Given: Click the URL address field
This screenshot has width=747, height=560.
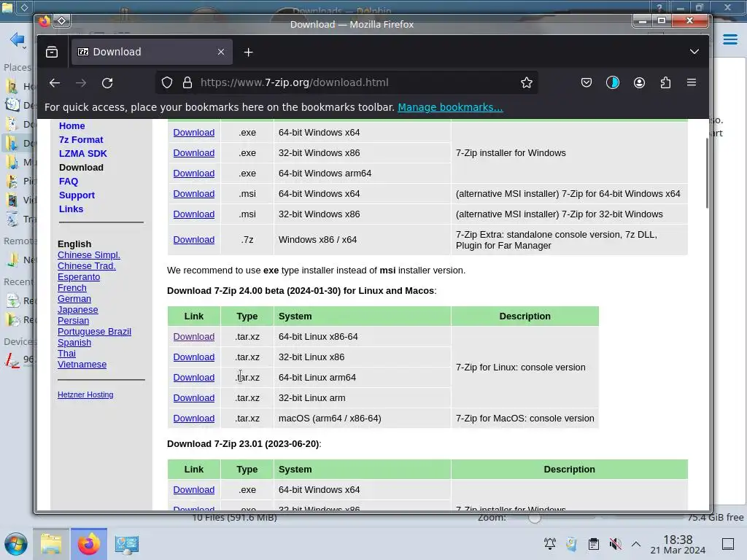Looking at the screenshot, I should (x=347, y=82).
